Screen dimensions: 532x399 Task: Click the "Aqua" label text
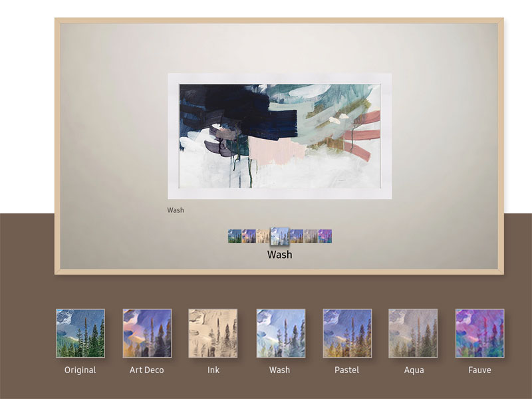coord(414,370)
